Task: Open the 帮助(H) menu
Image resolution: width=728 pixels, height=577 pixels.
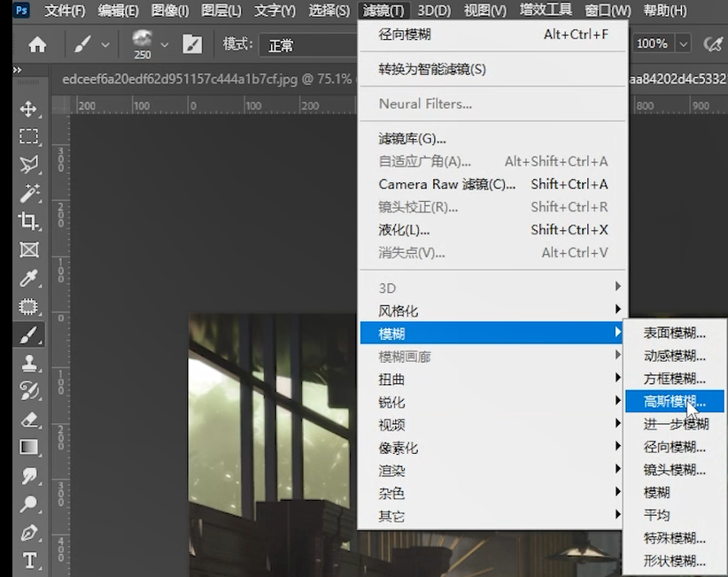Action: click(665, 11)
